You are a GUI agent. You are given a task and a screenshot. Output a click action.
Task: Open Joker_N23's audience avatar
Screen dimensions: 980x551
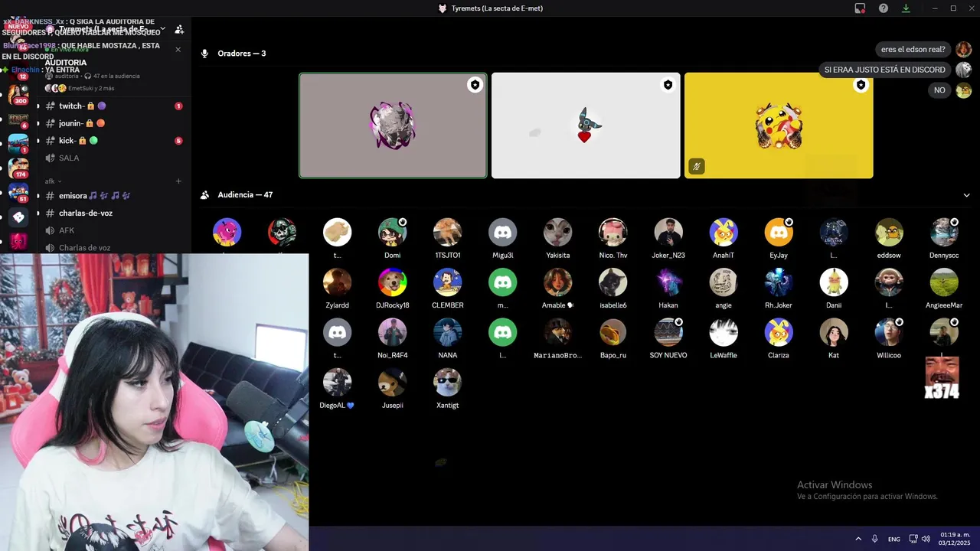(668, 233)
